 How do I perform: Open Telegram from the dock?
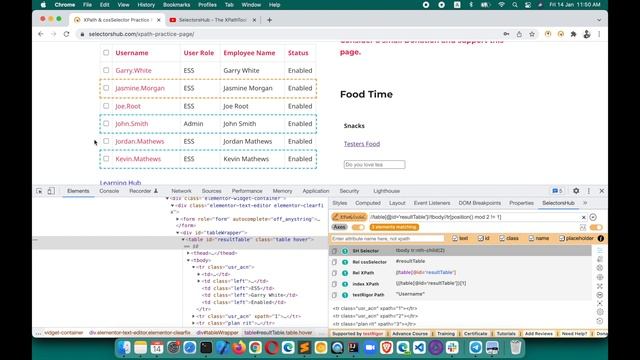[x=476, y=347]
